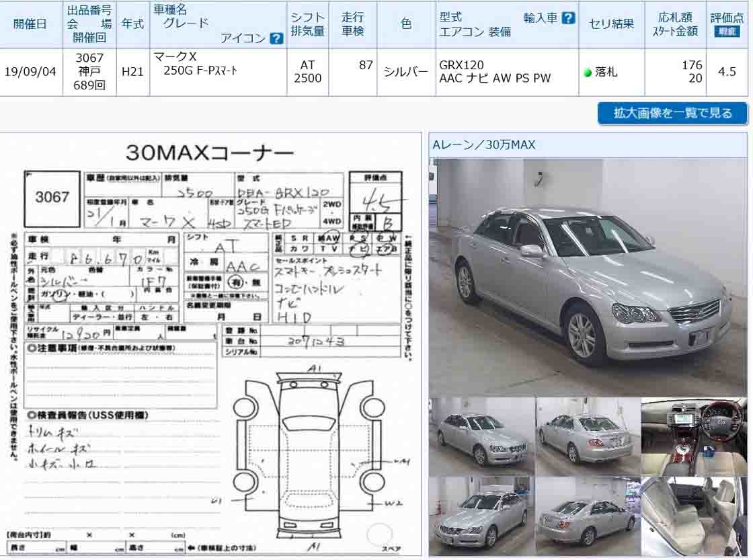Click the Aレーン／30万MAX lane label

click(x=484, y=145)
